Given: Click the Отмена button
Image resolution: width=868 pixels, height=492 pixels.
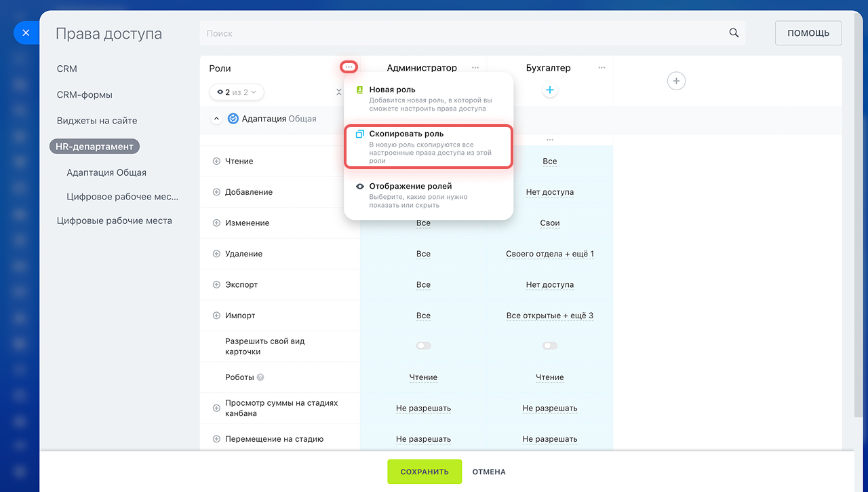Looking at the screenshot, I should (489, 472).
